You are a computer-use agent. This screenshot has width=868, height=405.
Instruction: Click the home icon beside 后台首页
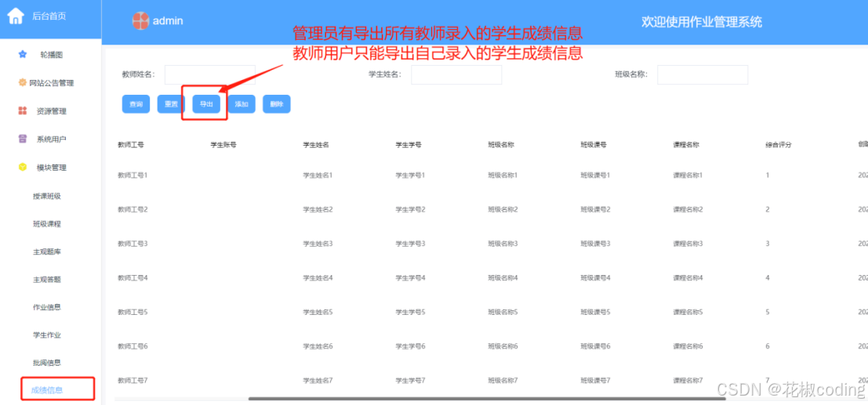click(x=16, y=16)
